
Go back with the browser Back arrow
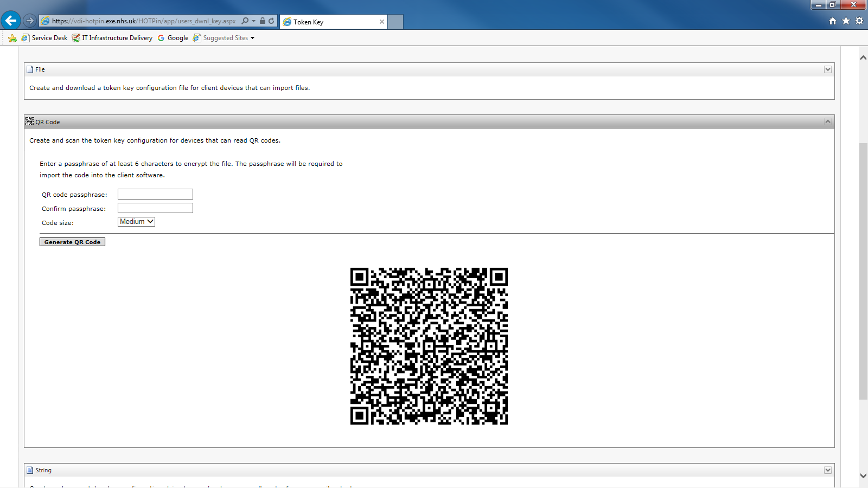[x=11, y=21]
